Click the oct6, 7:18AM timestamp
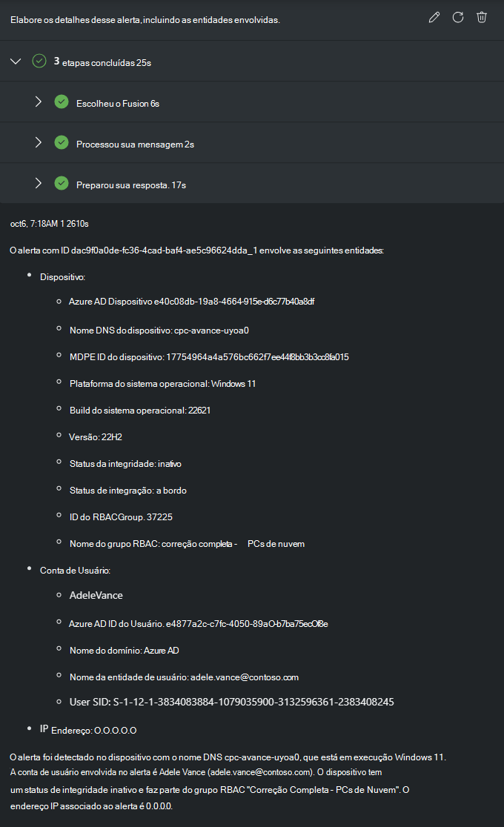 coord(34,224)
